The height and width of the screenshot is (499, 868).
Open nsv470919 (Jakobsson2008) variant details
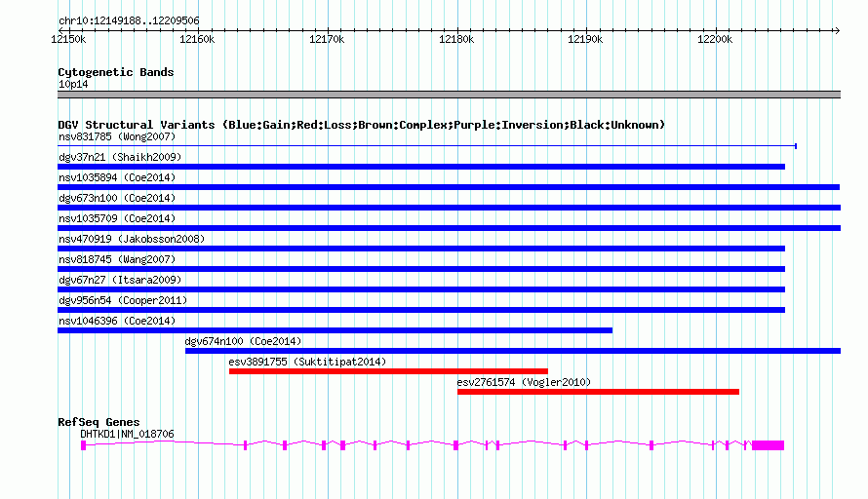pyautogui.click(x=132, y=239)
